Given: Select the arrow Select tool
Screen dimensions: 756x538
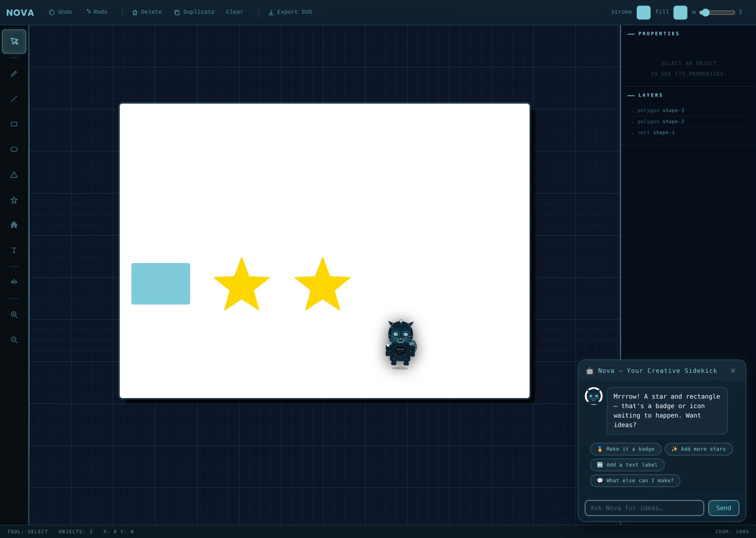Looking at the screenshot, I should click(14, 42).
